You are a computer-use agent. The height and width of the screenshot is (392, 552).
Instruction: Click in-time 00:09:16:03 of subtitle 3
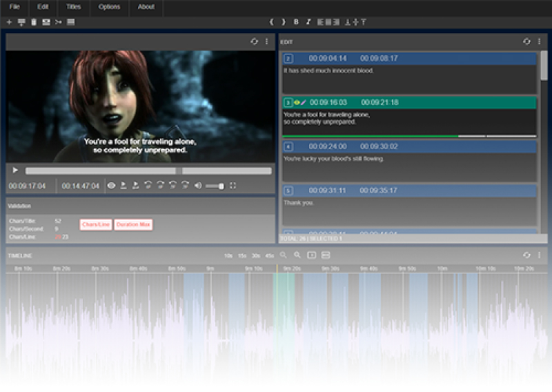coord(328,103)
